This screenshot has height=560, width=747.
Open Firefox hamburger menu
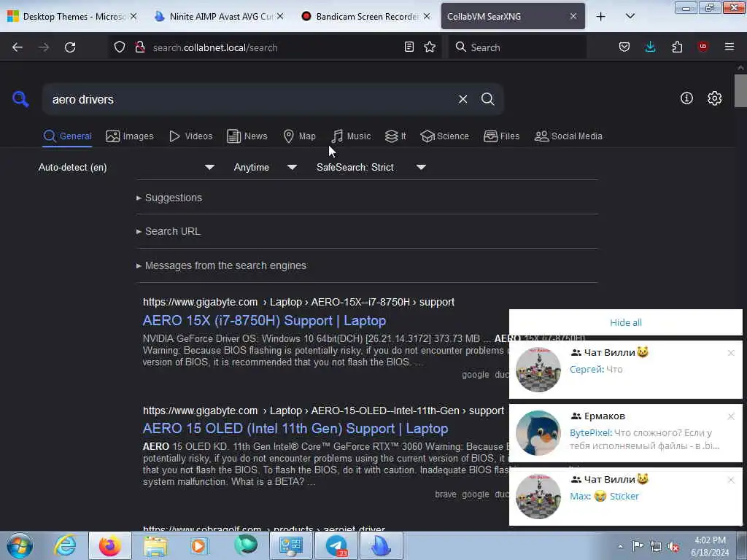coord(729,47)
